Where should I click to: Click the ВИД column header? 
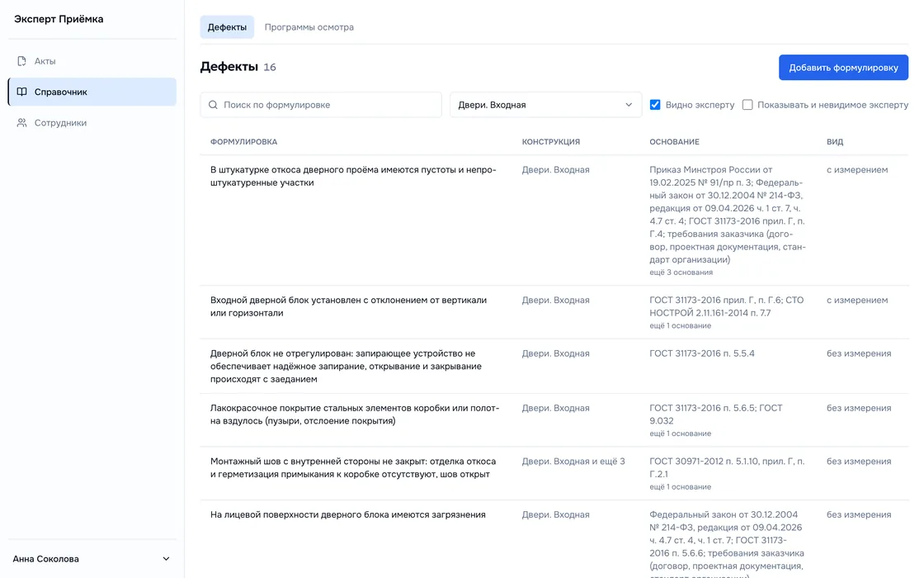click(x=834, y=141)
